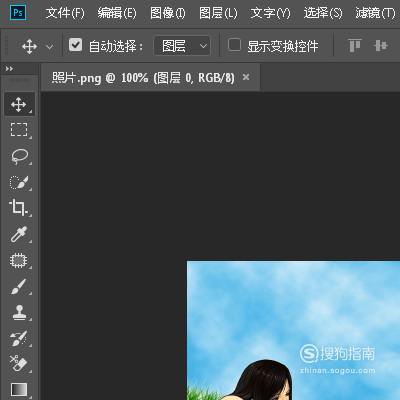The height and width of the screenshot is (400, 400).
Task: Select the Move tool in toolbox
Action: [x=19, y=105]
